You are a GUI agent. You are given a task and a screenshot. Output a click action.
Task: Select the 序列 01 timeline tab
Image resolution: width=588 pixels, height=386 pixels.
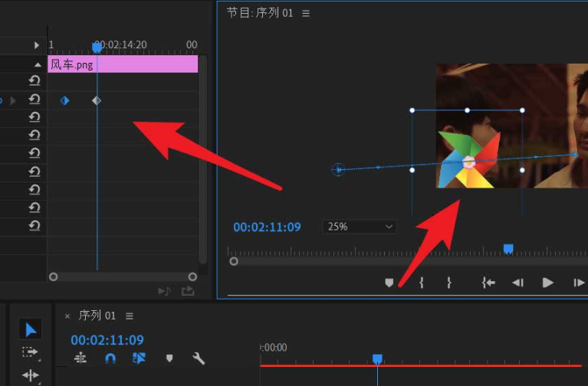(x=97, y=316)
